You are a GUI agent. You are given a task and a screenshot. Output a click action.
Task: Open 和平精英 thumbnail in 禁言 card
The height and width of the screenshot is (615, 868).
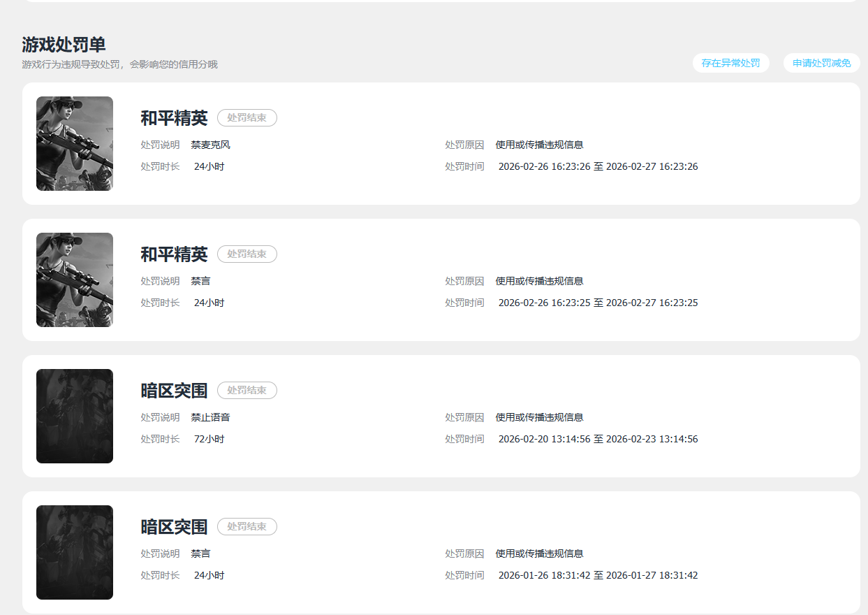click(x=75, y=280)
